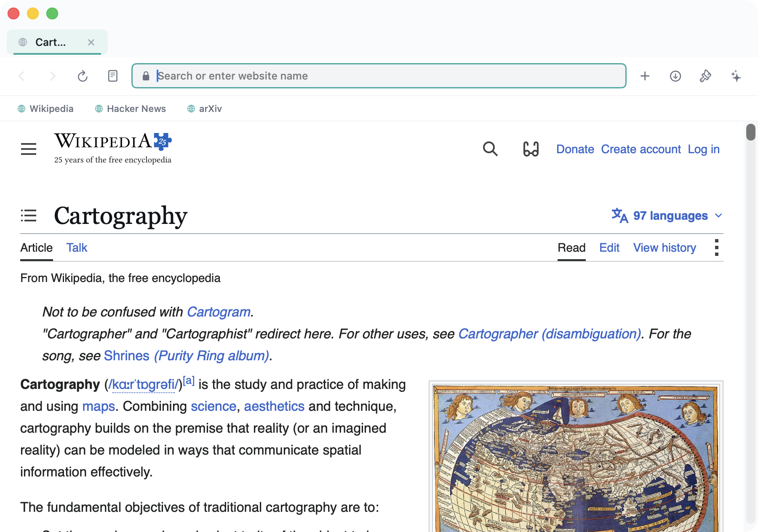
Task: Open the Wikipedia bookmark
Action: coord(45,109)
